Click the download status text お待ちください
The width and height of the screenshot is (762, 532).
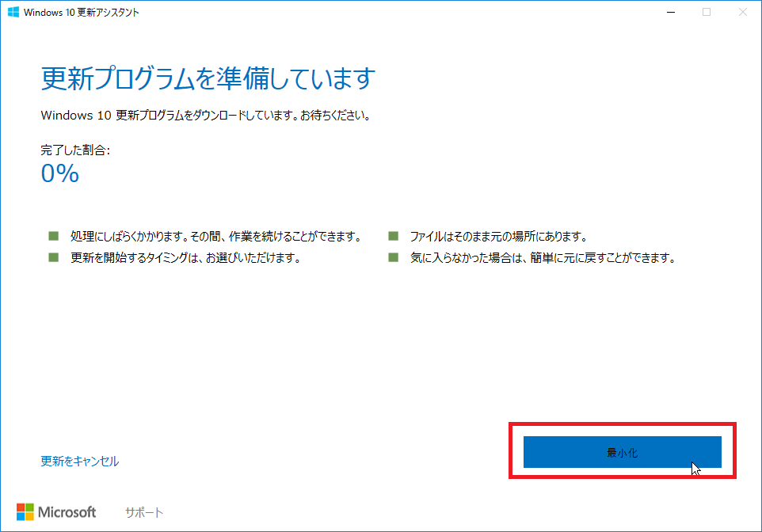pyautogui.click(x=335, y=116)
